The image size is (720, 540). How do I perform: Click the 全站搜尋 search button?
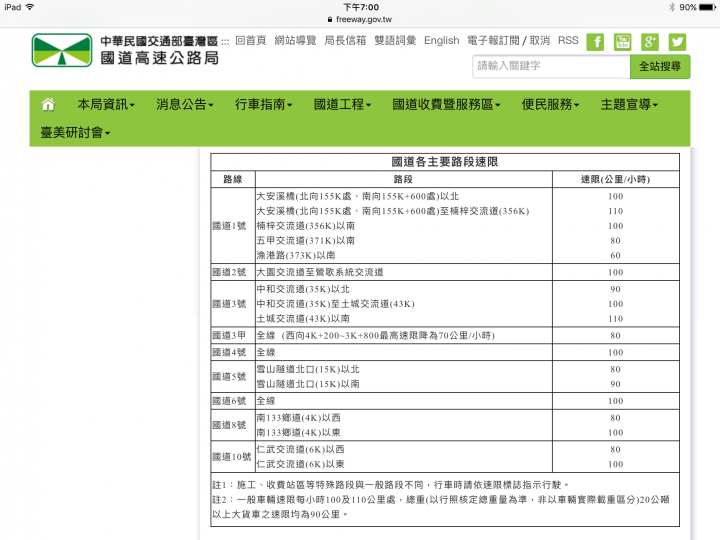click(x=660, y=67)
